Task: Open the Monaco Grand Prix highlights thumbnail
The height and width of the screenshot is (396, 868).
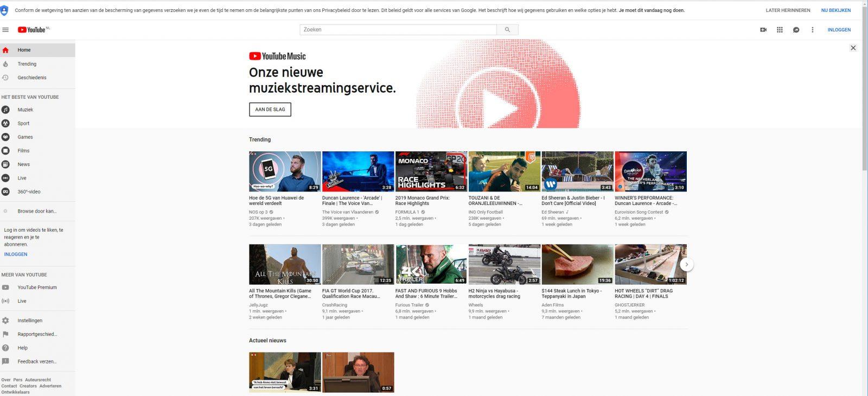Action: pos(431,171)
